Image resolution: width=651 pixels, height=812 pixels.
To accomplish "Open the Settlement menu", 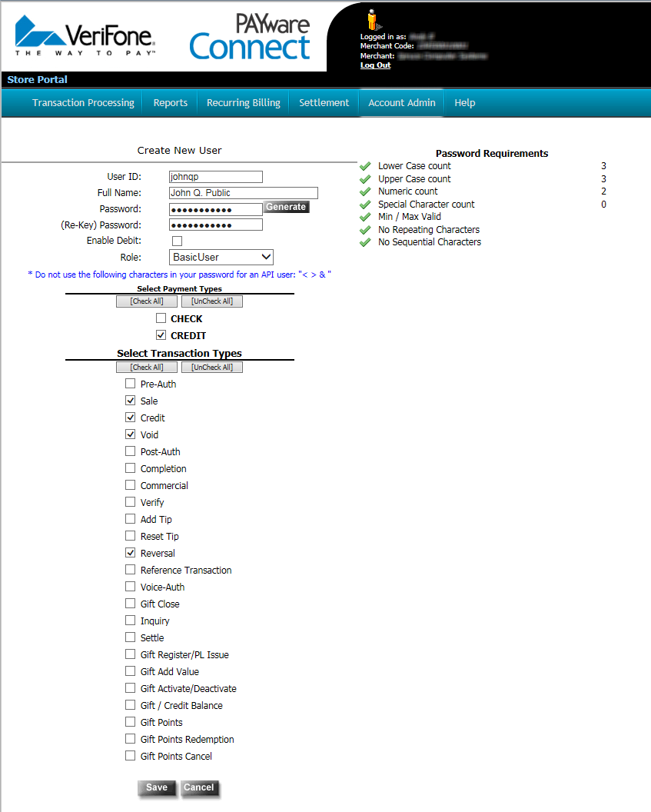I will click(x=324, y=102).
